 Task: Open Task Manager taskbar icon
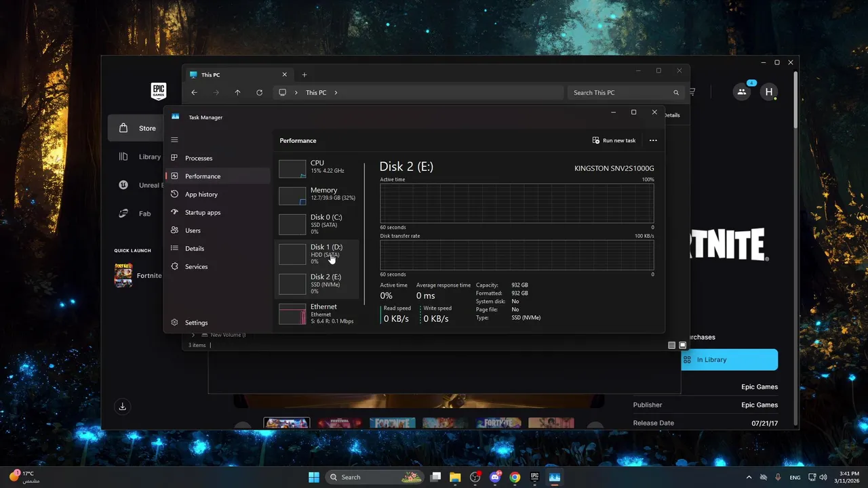(x=555, y=477)
